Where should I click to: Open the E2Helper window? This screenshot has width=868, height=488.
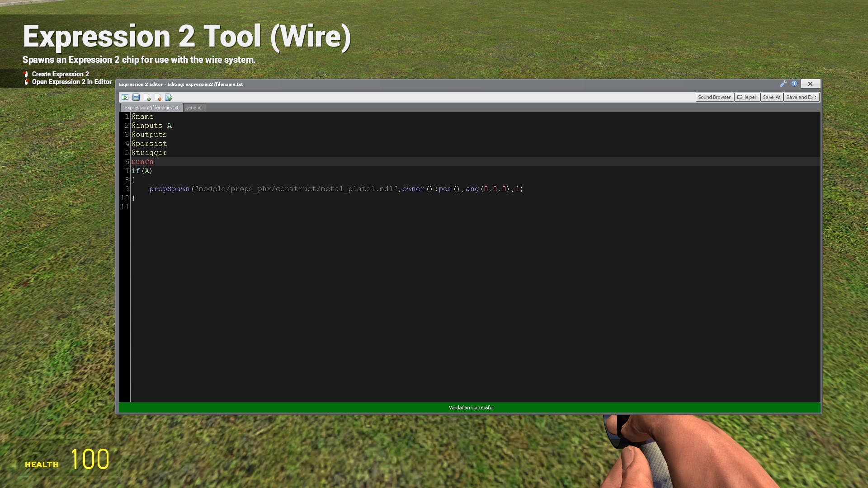pyautogui.click(x=747, y=97)
